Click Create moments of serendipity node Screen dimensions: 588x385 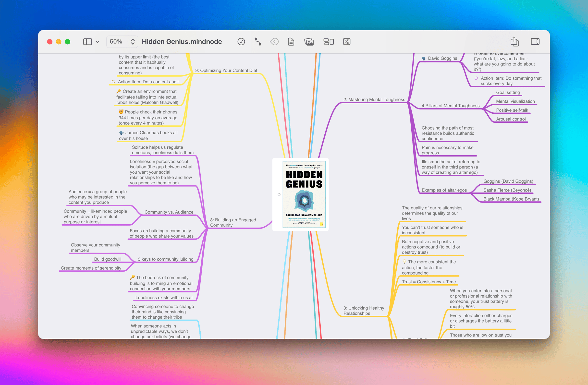91,268
